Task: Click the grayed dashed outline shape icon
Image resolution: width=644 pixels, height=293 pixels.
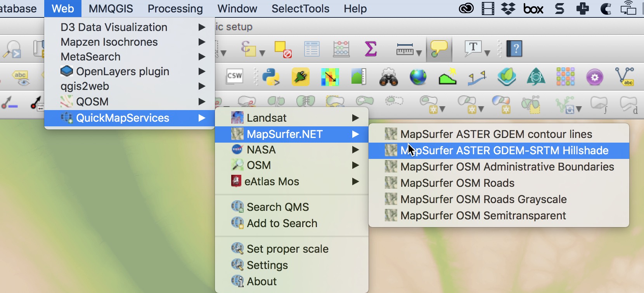Action: pyautogui.click(x=394, y=102)
